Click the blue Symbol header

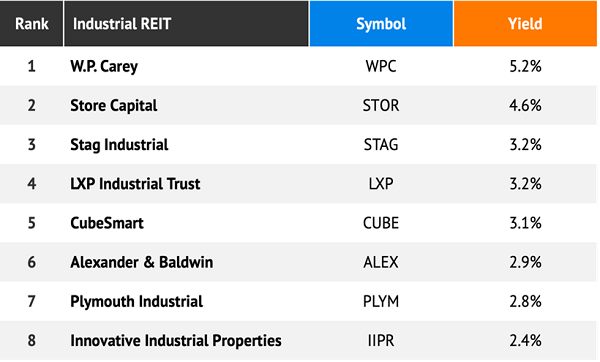coord(381,24)
